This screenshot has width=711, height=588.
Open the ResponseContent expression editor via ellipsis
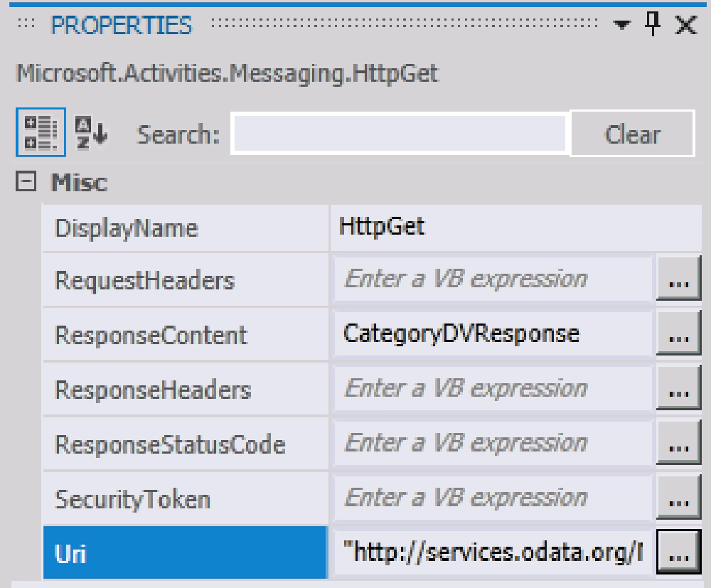point(680,334)
